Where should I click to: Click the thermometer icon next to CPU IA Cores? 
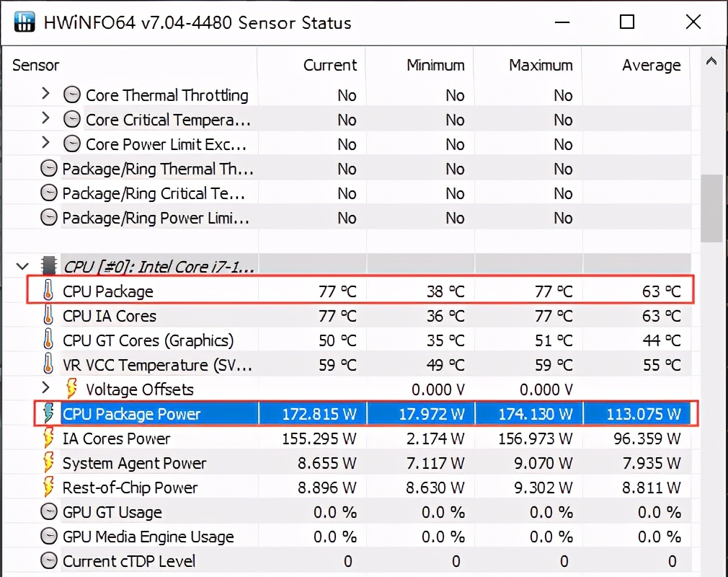tap(48, 316)
